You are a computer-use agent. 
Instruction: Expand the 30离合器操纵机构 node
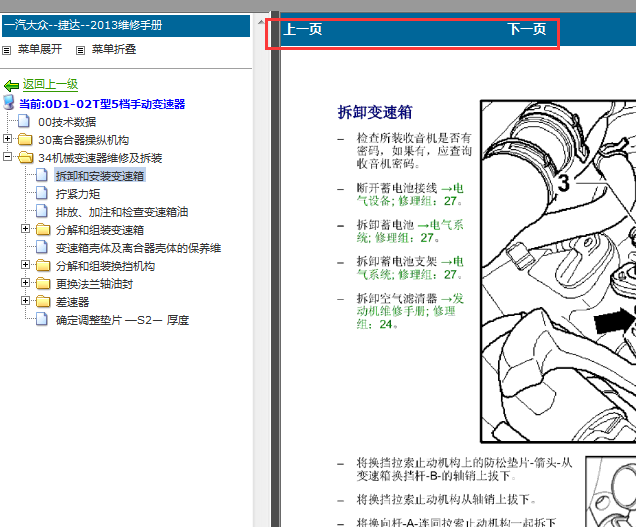(7, 139)
